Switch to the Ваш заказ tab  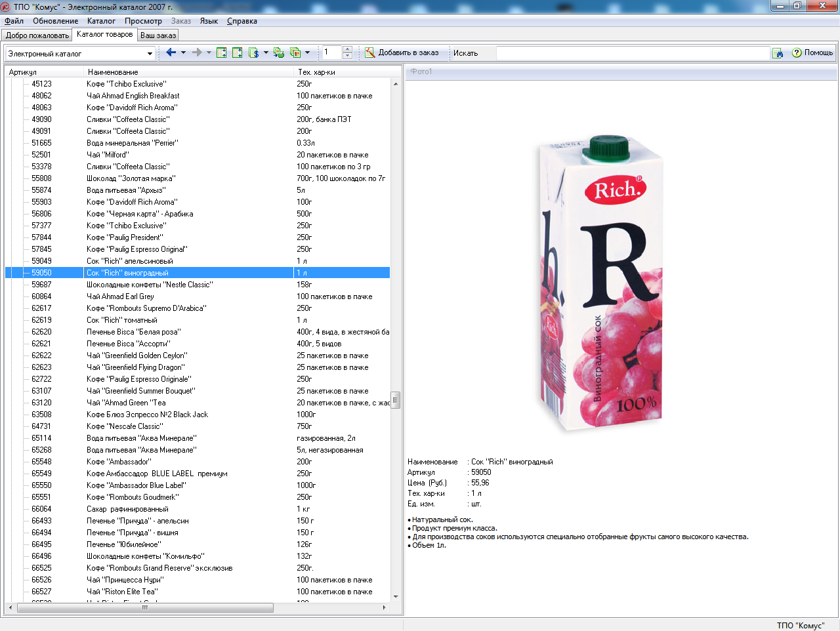click(x=158, y=35)
